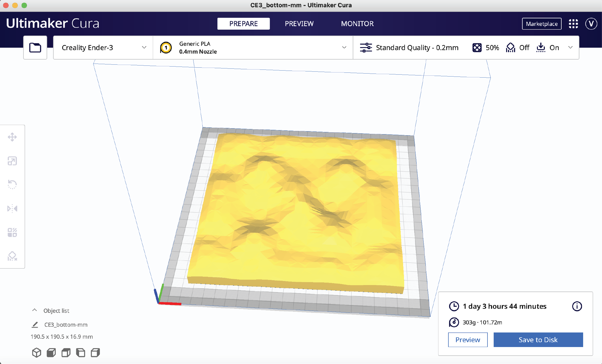Click the print time clock icon

click(454, 306)
